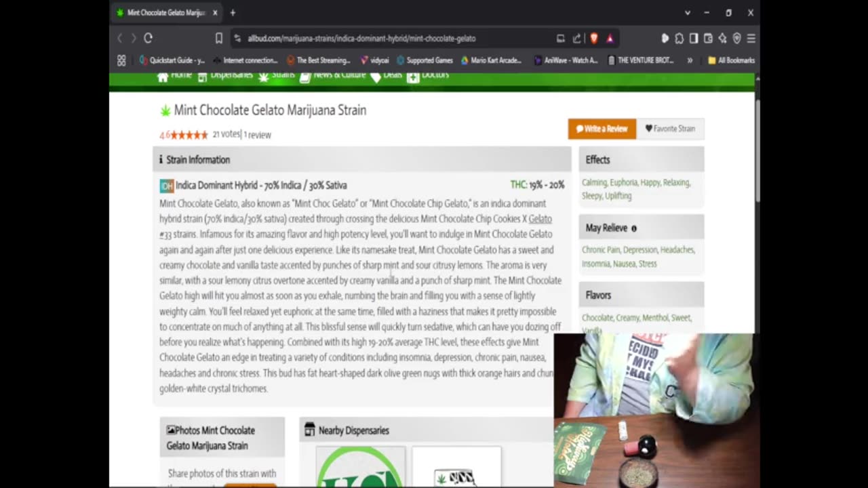
Task: Open the 1 review link
Action: pyautogui.click(x=257, y=135)
